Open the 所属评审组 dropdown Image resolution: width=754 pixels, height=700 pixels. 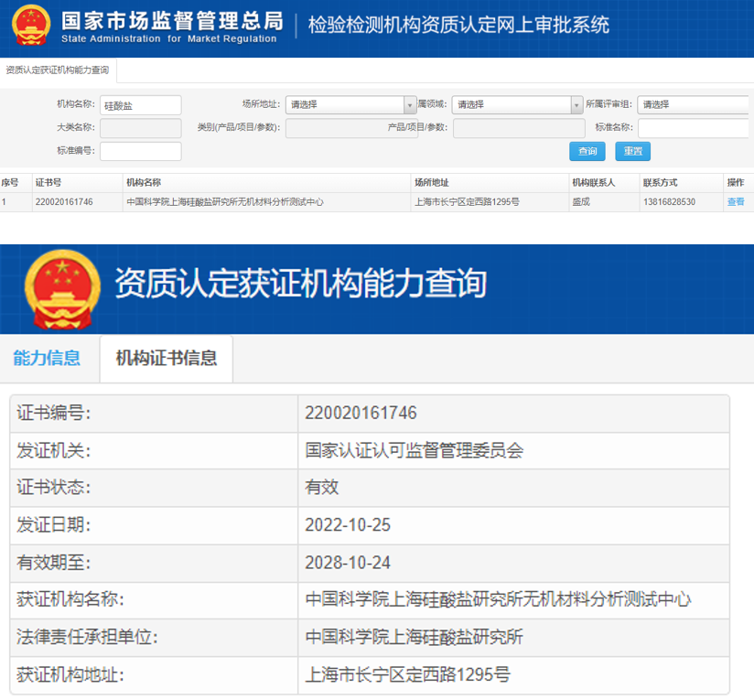693,104
